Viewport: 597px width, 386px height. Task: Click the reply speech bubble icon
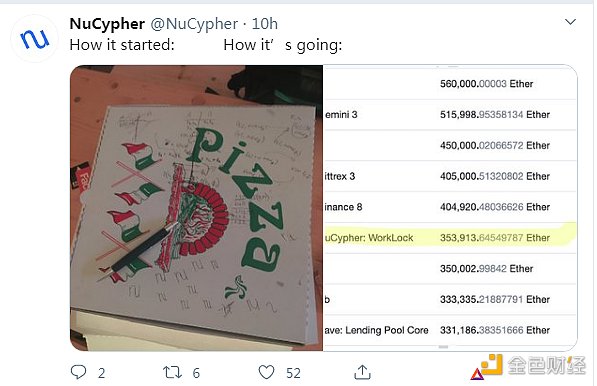point(78,372)
